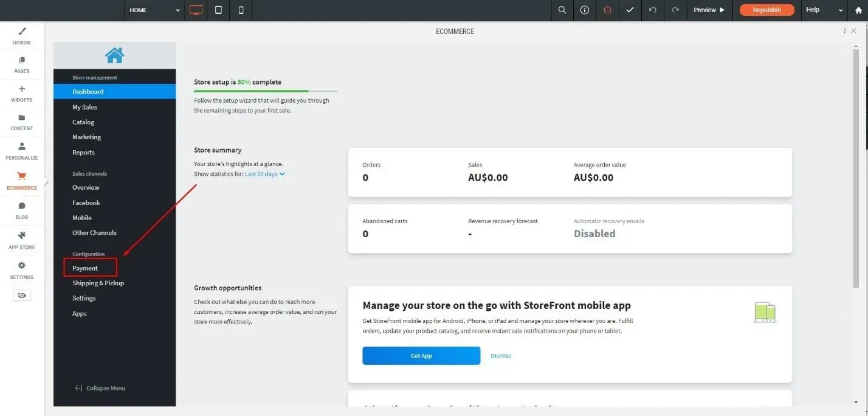Open the Blog panel

[22, 210]
